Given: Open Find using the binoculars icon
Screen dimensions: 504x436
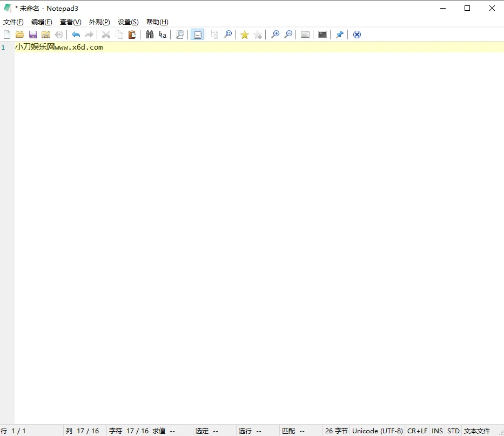Looking at the screenshot, I should pyautogui.click(x=149, y=34).
